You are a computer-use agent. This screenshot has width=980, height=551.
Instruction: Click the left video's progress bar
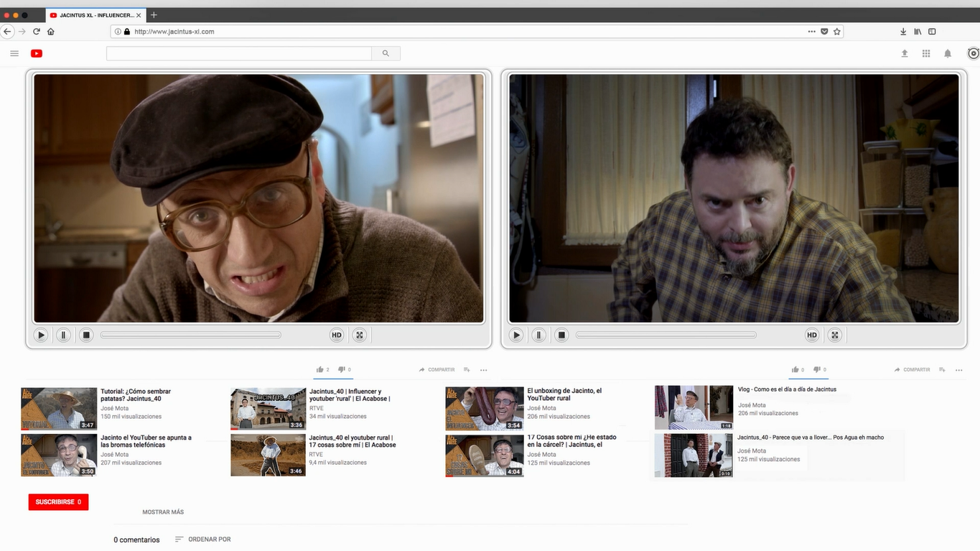190,335
